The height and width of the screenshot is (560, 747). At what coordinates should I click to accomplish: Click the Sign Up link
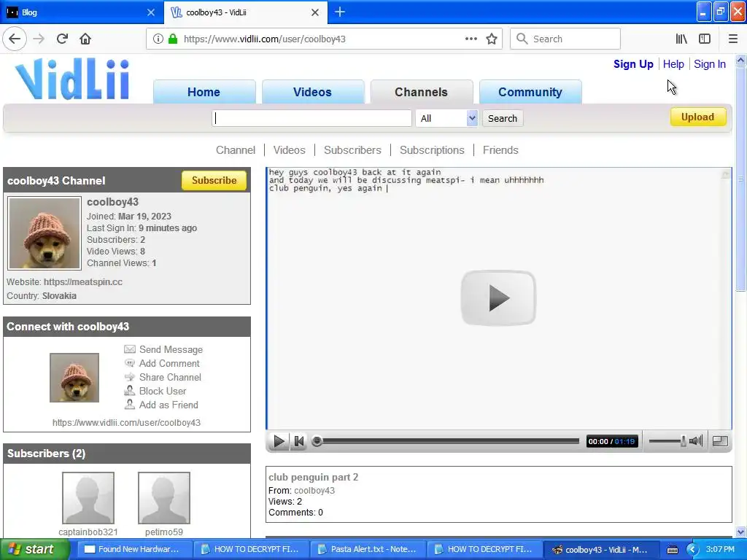pyautogui.click(x=633, y=64)
